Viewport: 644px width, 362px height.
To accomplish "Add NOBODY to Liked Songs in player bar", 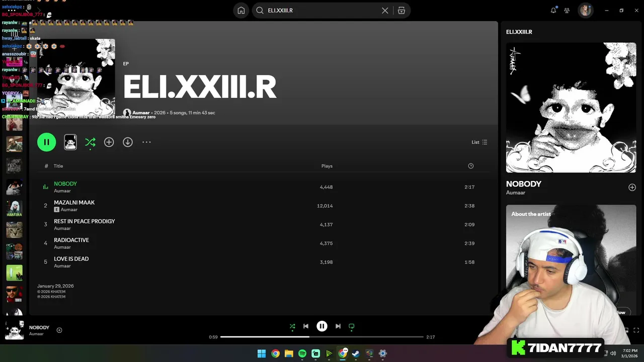I will tap(59, 330).
